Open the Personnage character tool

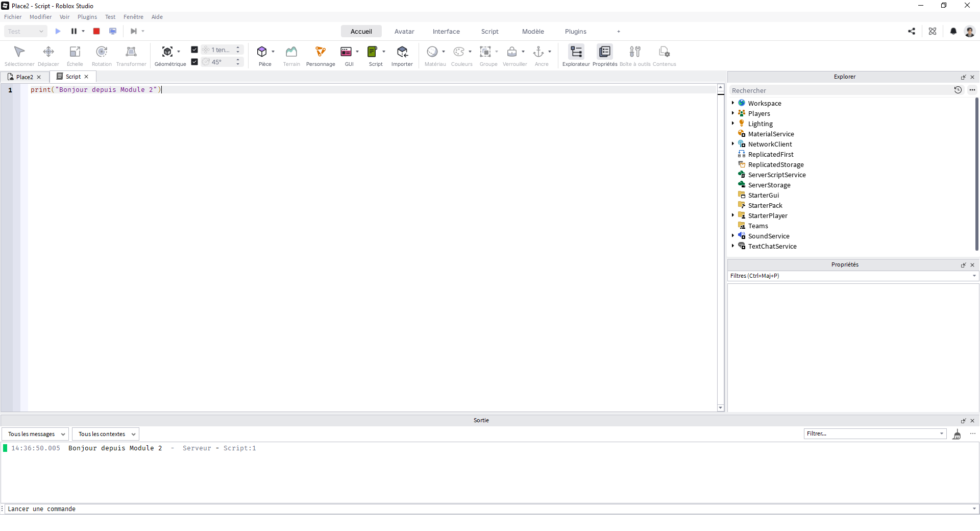(x=321, y=55)
